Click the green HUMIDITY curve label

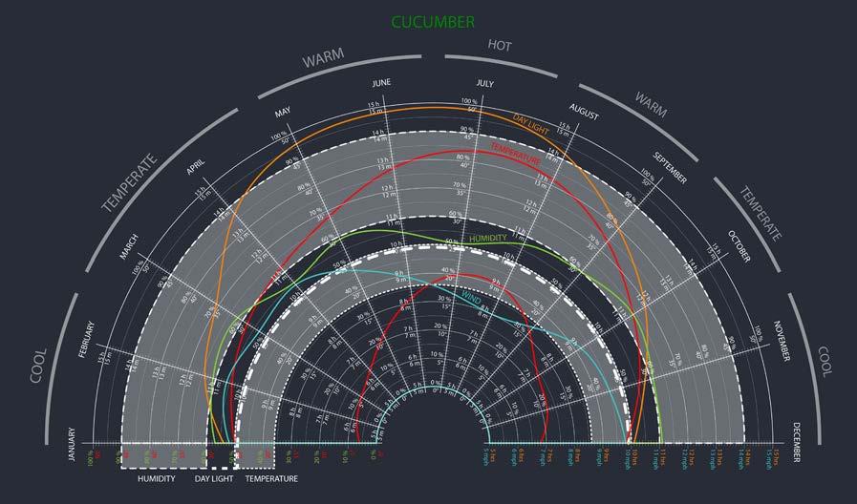[x=488, y=238]
